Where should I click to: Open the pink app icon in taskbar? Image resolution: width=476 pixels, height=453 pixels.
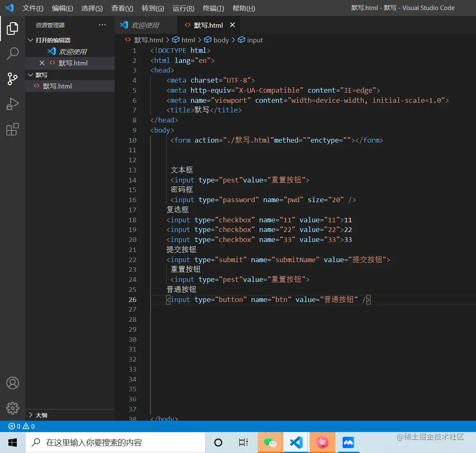[322, 443]
